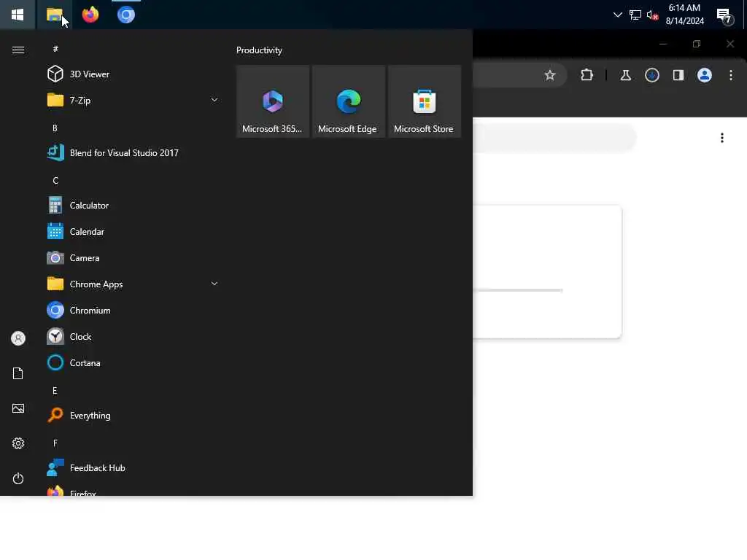Open the Clock app

tap(133, 337)
